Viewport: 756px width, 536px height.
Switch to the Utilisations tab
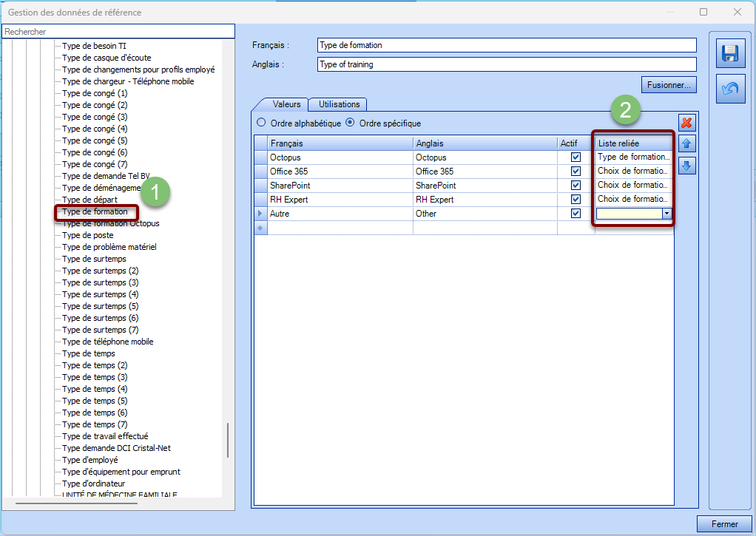339,105
